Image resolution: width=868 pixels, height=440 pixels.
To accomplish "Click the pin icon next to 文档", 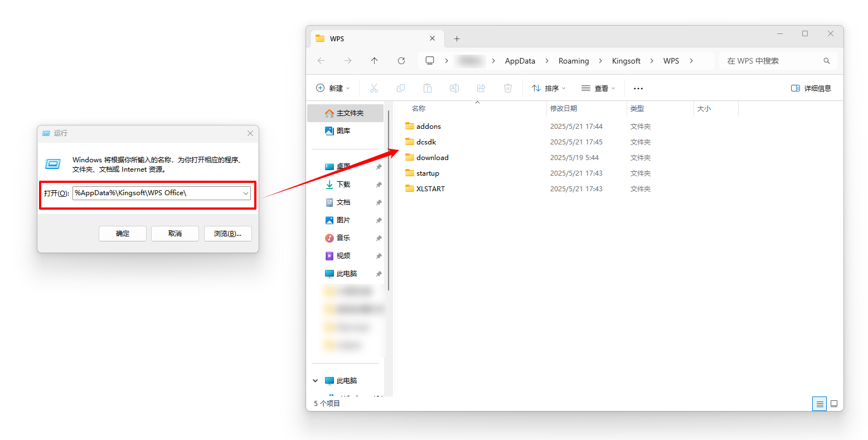I will (x=379, y=202).
